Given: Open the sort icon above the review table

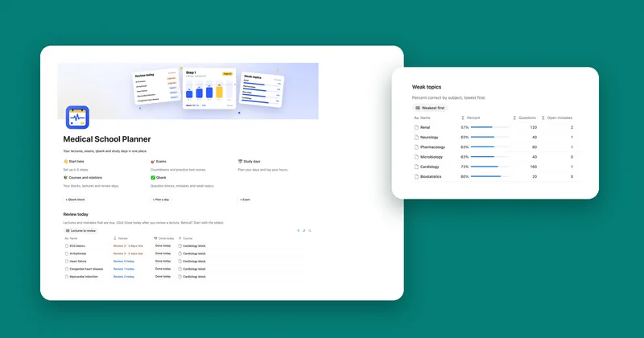Looking at the screenshot, I should point(304,231).
